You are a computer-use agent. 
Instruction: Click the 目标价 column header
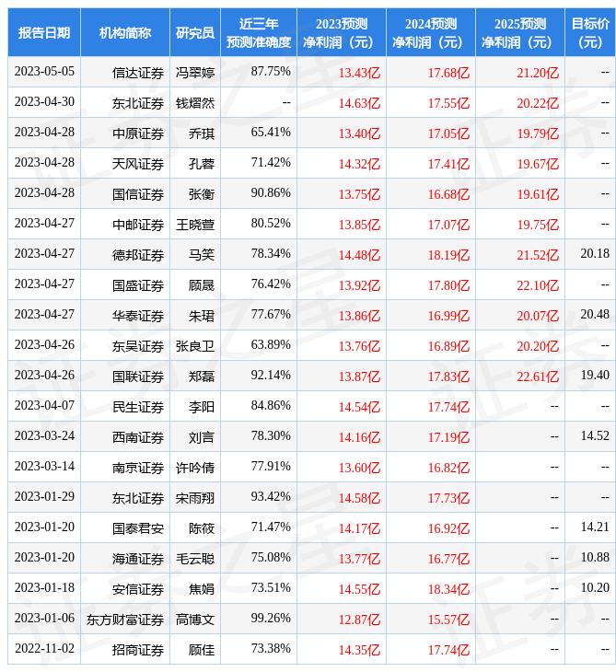(590, 32)
